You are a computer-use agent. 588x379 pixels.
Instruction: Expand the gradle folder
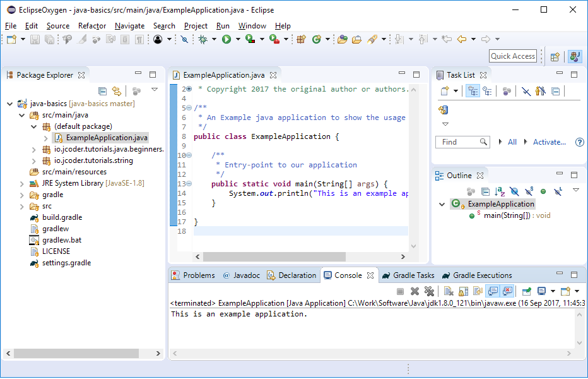click(21, 195)
